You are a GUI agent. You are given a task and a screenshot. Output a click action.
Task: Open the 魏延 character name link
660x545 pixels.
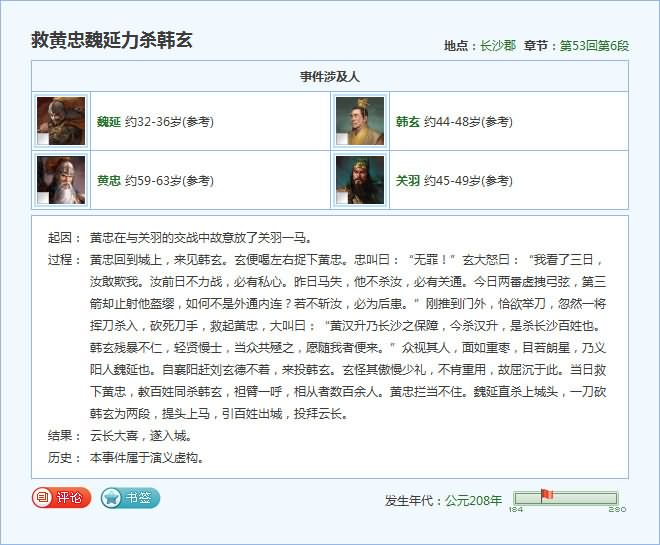[108, 122]
